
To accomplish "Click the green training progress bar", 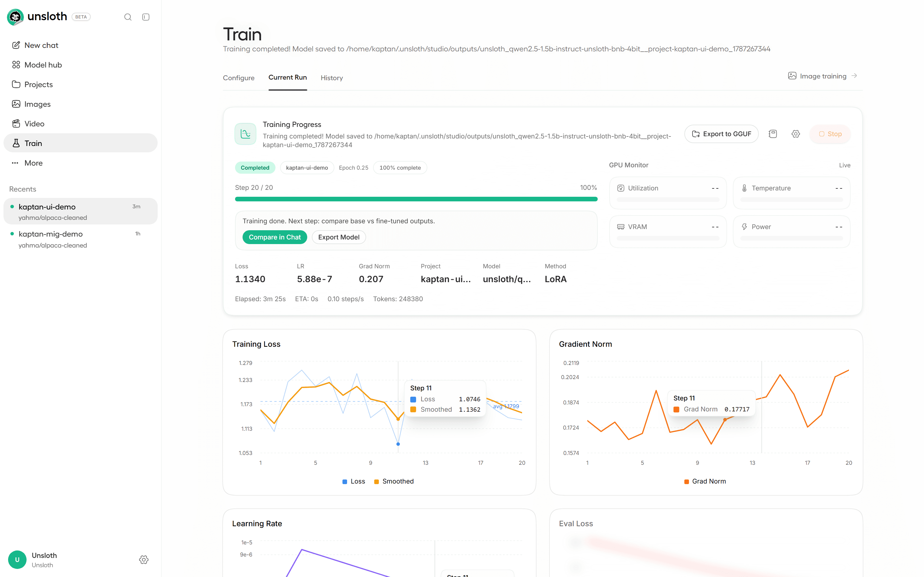I will tap(416, 199).
